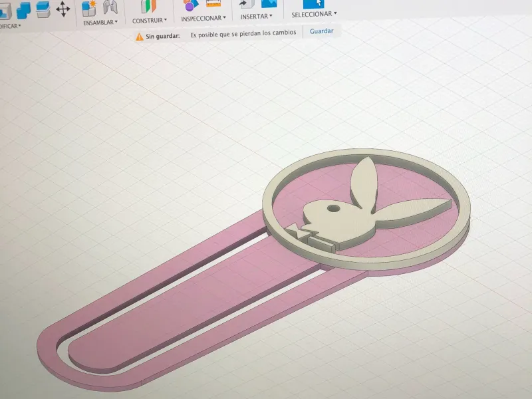Click the Guardar link to save
The height and width of the screenshot is (399, 532).
322,31
